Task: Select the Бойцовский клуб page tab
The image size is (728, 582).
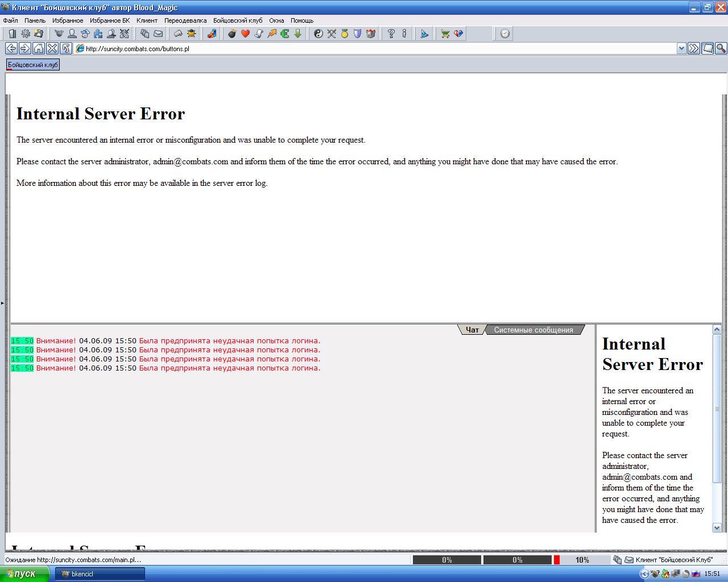Action: (32, 65)
